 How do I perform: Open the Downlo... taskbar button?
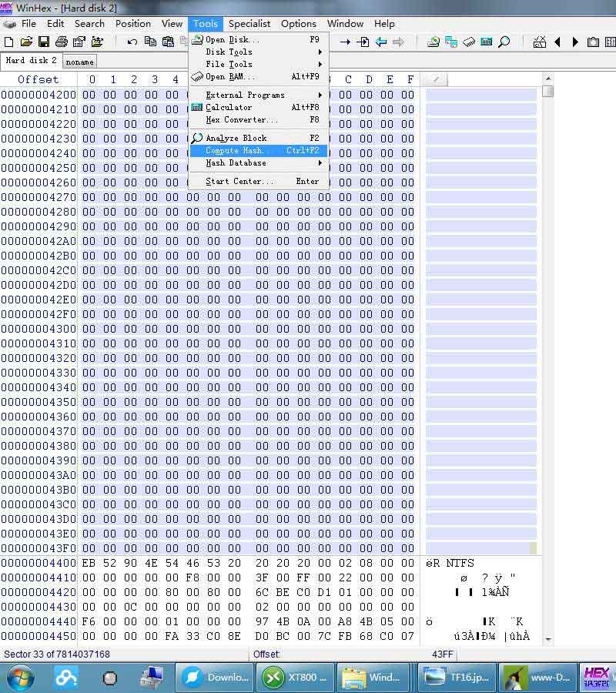(x=215, y=678)
